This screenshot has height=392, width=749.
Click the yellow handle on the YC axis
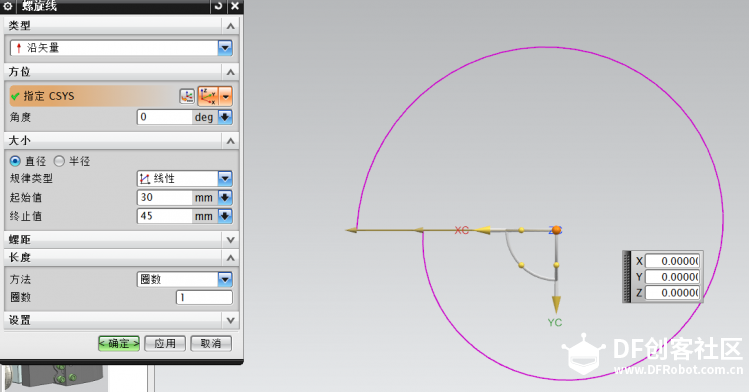556,265
